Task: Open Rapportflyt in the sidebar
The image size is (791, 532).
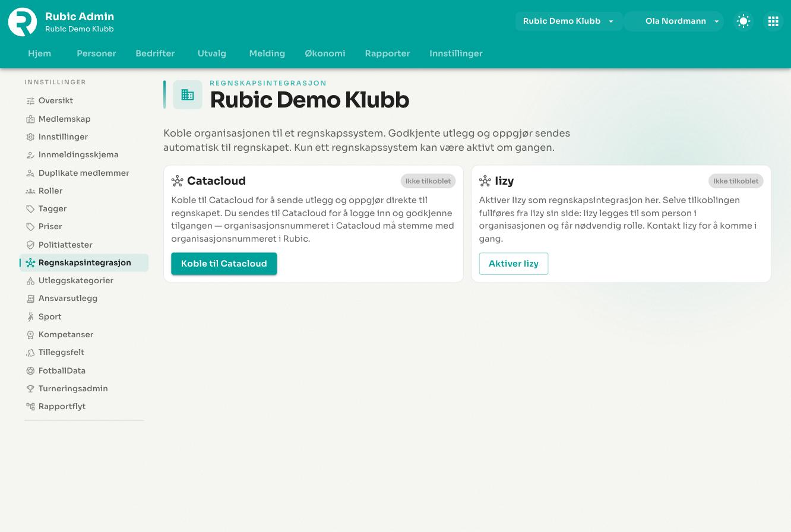Action: click(84, 407)
